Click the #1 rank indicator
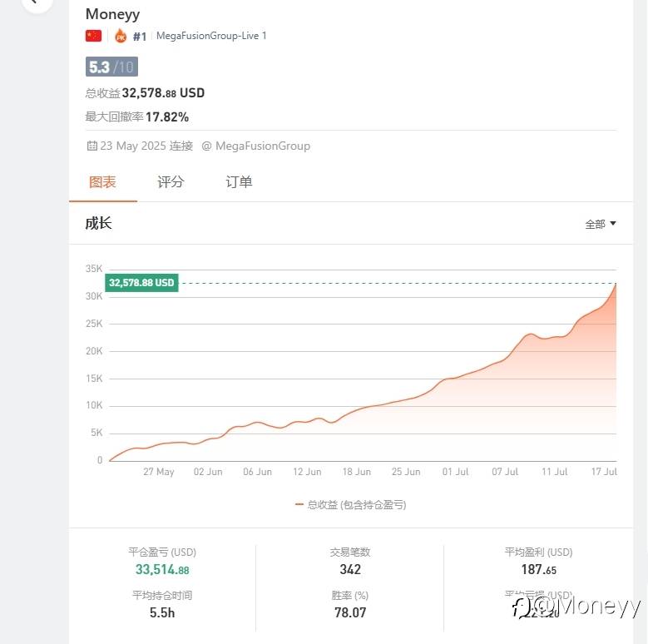Screen dimensions: 648x644 140,37
